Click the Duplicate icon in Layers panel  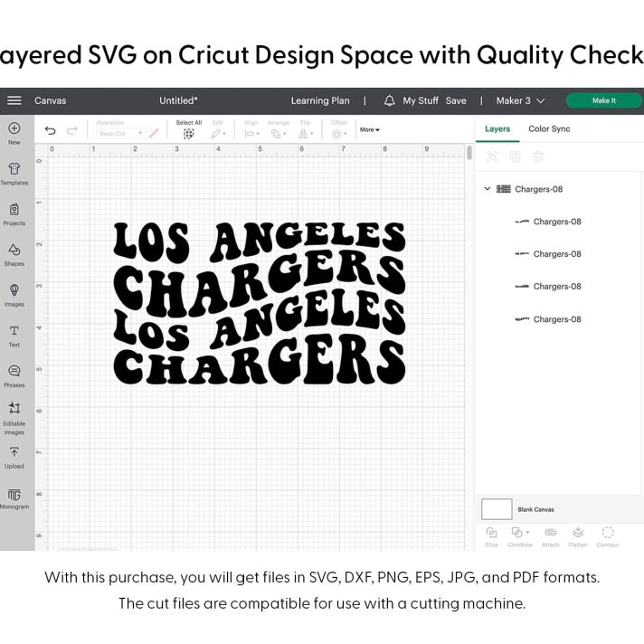point(515,156)
